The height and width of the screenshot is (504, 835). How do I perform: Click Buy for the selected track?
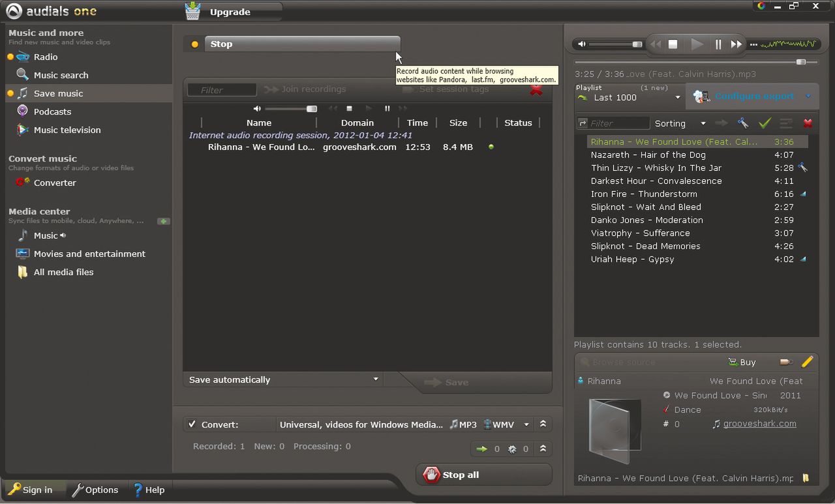coord(742,362)
